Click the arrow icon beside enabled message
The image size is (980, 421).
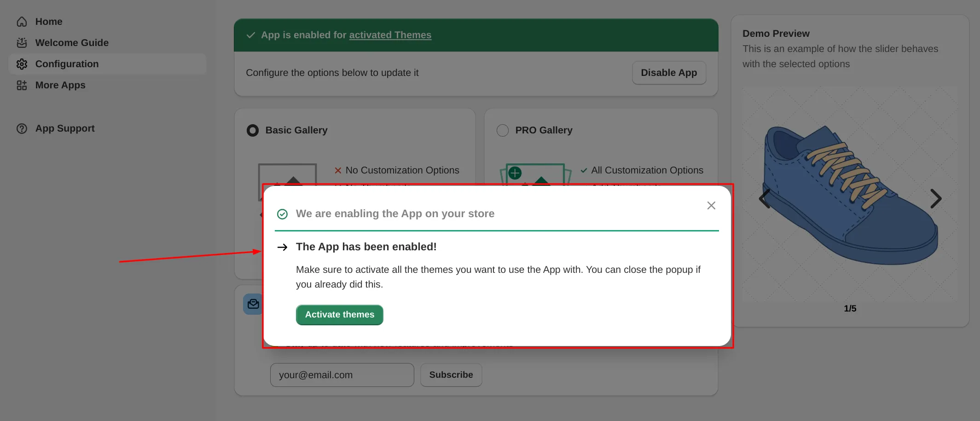point(282,247)
